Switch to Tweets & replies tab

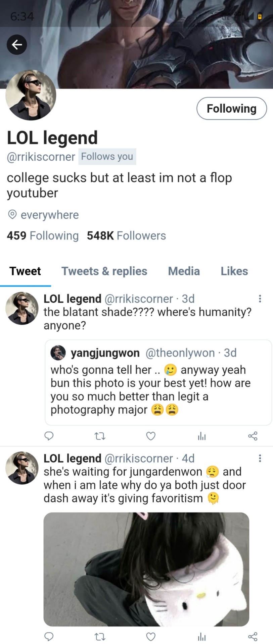pyautogui.click(x=104, y=271)
